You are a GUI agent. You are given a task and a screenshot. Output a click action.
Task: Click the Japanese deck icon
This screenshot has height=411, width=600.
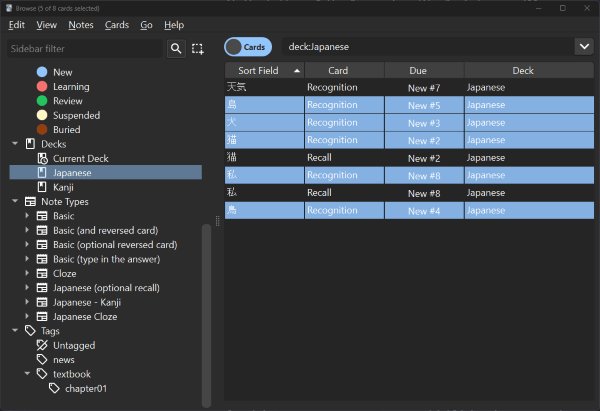coord(42,173)
